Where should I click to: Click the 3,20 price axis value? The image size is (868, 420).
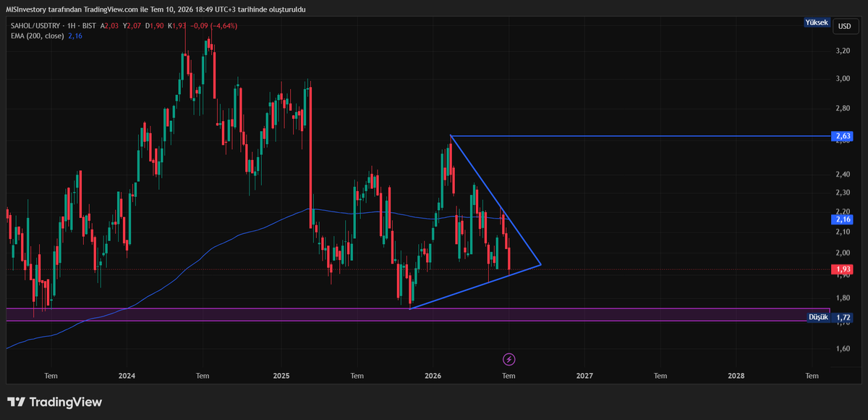tap(843, 51)
